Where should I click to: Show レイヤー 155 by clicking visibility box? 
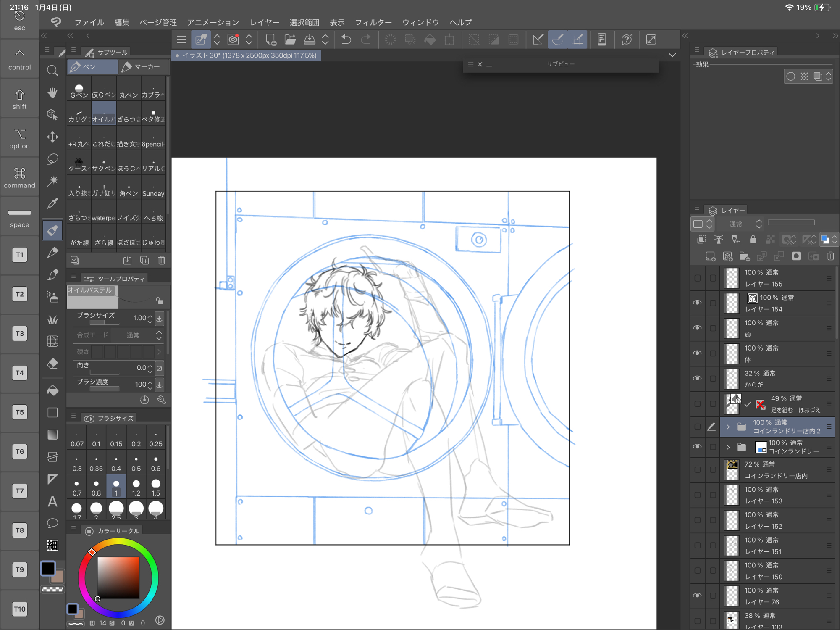coord(697,278)
